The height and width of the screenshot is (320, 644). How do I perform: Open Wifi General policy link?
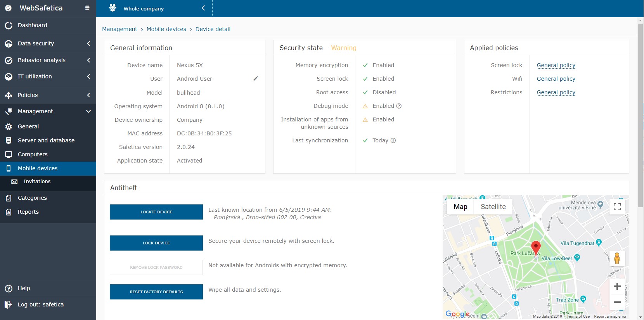tap(556, 79)
